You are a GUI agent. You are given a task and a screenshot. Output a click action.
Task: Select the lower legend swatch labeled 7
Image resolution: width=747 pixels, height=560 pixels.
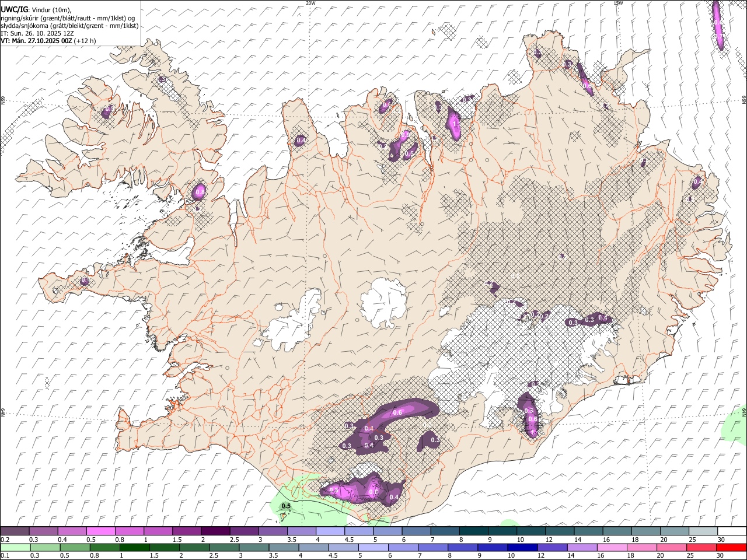pos(432,548)
